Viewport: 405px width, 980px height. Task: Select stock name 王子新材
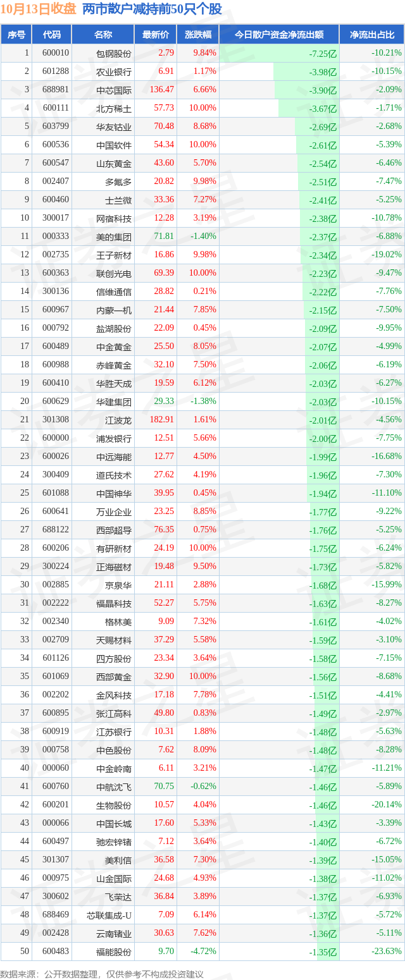[x=114, y=255]
